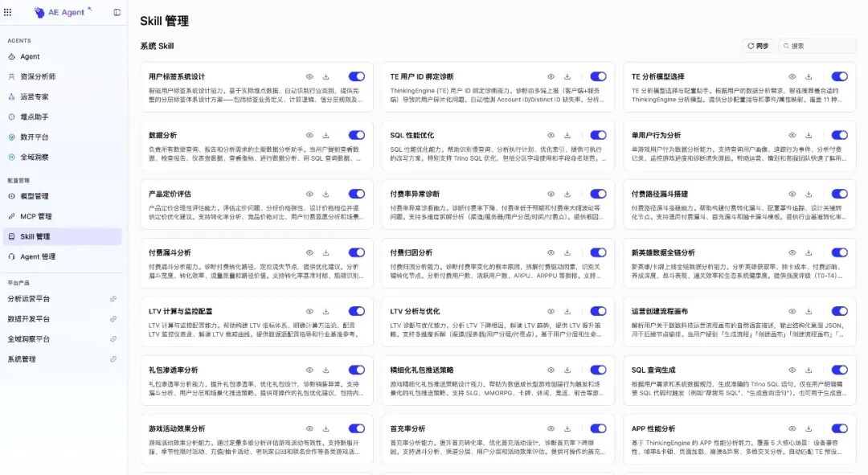Download the 付费漏斗分析 skill

[x=326, y=252]
